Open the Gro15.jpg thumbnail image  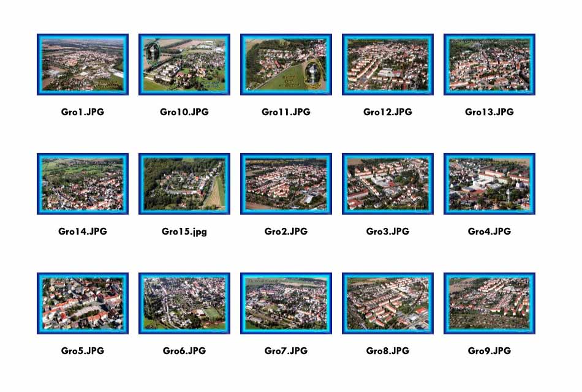[184, 184]
